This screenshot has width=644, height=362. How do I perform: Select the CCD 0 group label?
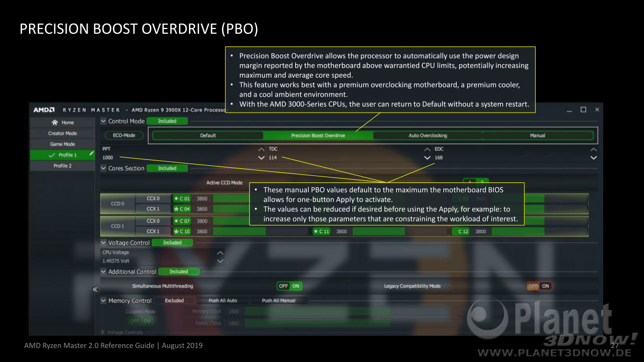(x=118, y=204)
